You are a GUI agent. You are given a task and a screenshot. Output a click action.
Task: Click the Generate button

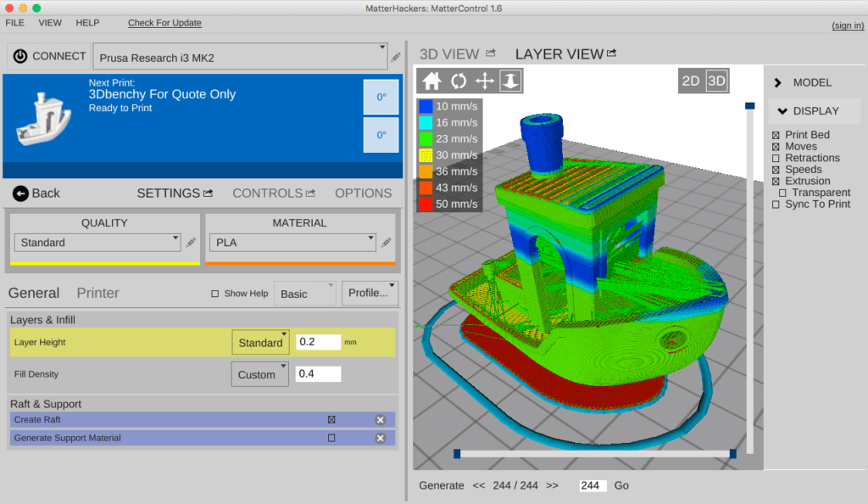[441, 485]
